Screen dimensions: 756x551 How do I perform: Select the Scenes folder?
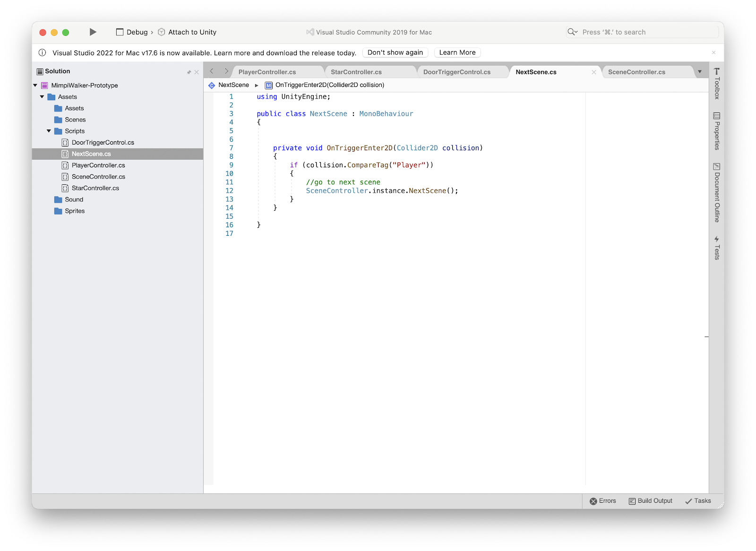click(75, 120)
